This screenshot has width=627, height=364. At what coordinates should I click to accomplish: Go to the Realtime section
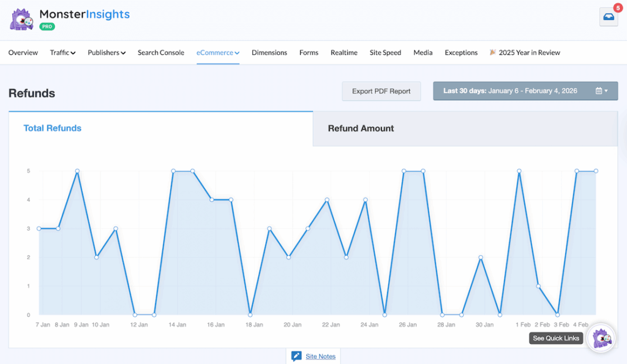[x=344, y=53]
